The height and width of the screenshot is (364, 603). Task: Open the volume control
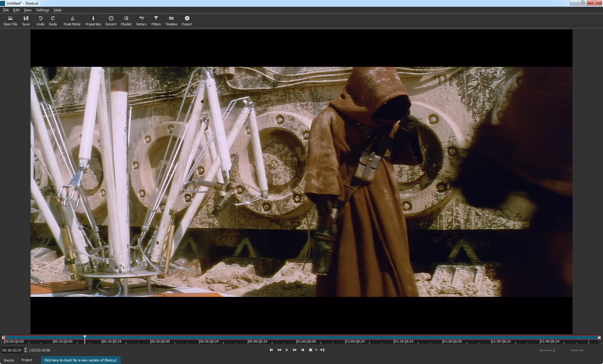322,350
